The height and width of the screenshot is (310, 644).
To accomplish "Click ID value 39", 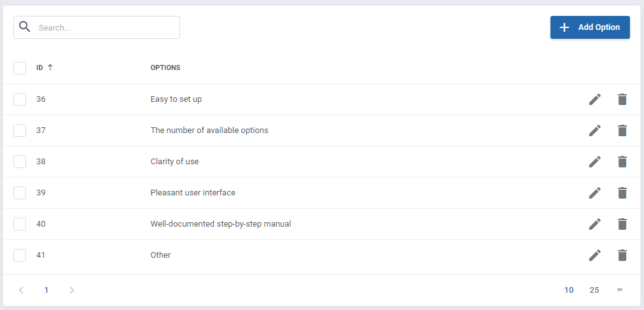I will (x=41, y=193).
